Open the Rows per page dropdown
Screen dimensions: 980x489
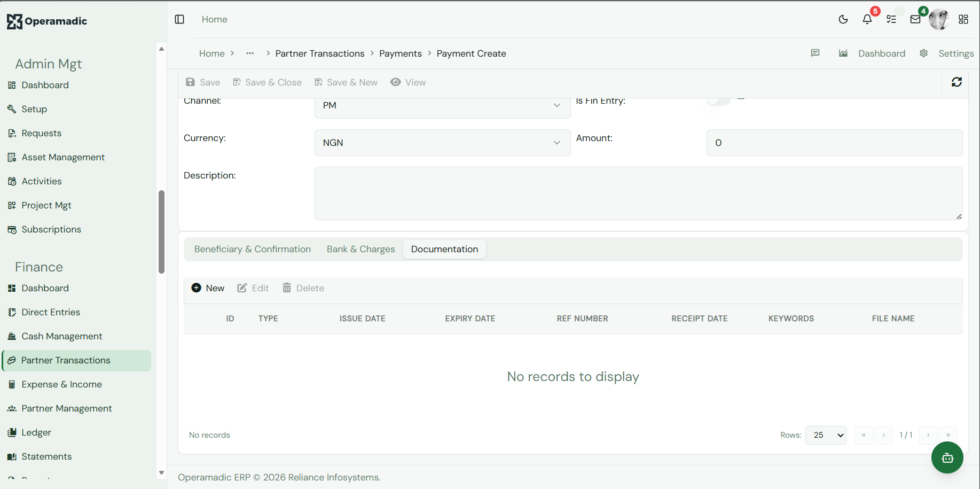tap(826, 435)
